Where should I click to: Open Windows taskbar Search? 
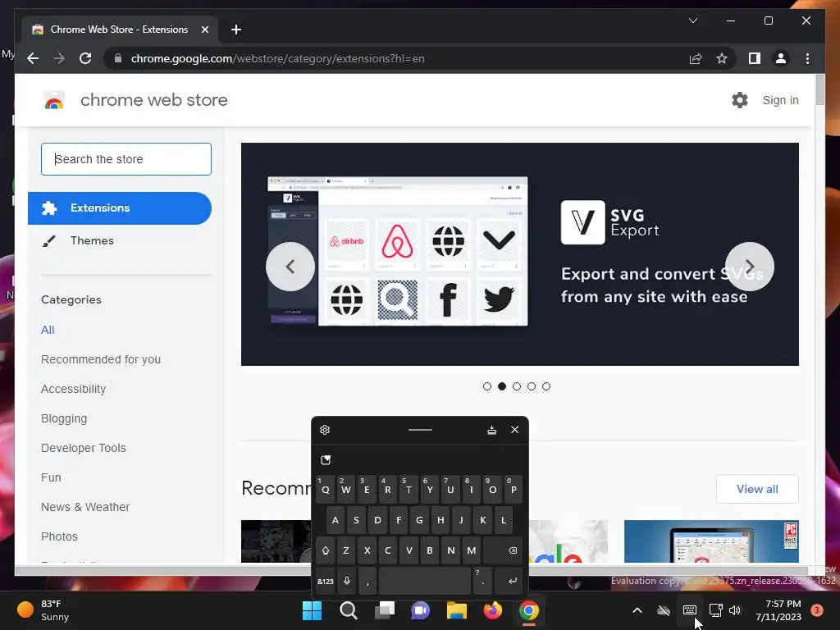point(348,610)
